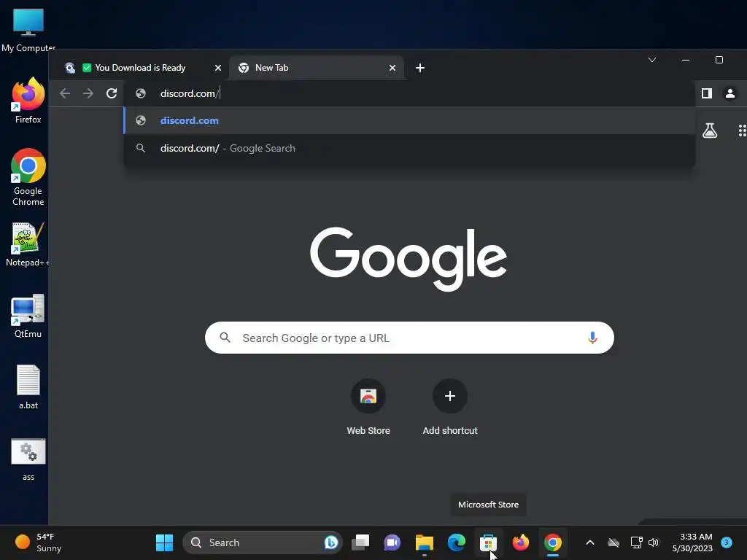Open Bing chat icon in taskbar search
Screen dimensions: 747x560
(x=331, y=542)
